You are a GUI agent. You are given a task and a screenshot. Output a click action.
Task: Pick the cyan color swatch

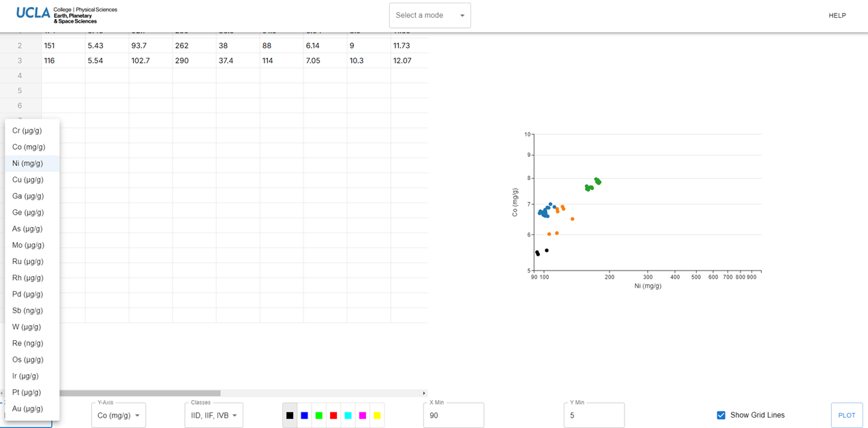(x=348, y=416)
